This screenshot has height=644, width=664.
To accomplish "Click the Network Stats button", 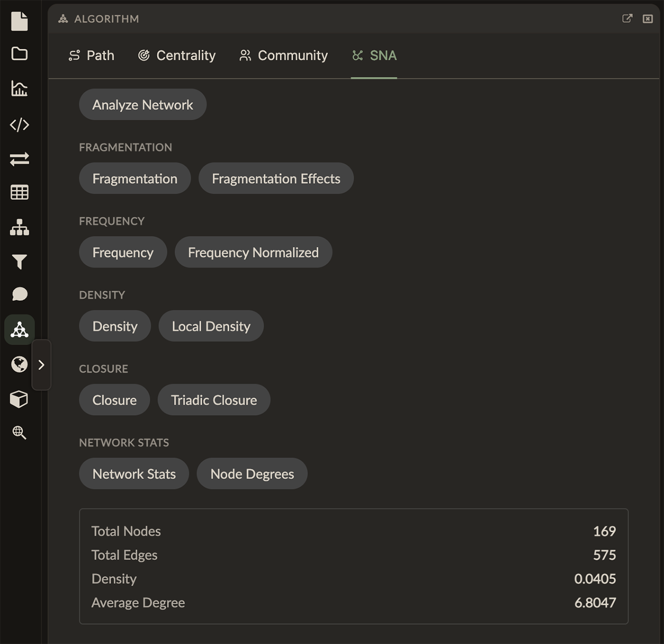I will click(x=134, y=474).
